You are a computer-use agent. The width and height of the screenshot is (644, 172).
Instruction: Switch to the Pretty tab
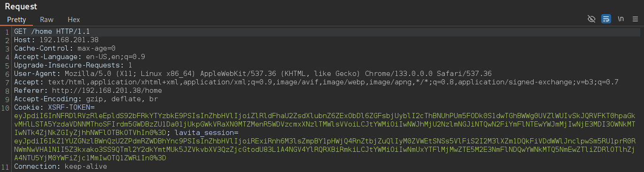(16, 20)
